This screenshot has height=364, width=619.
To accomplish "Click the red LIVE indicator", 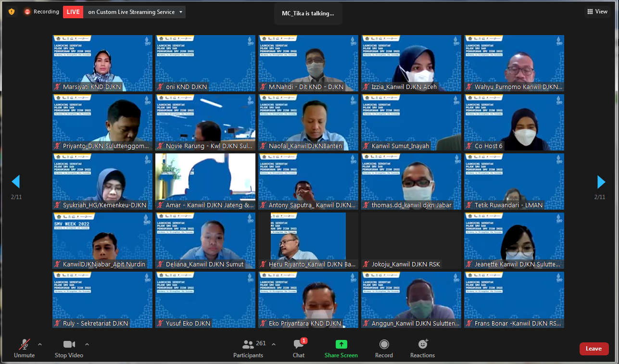I will click(x=73, y=12).
